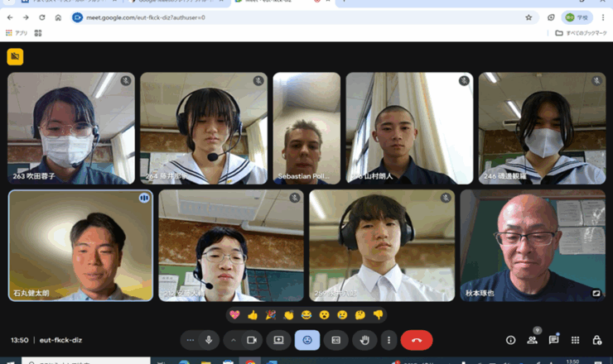Hide the emoji reactions bar

coord(307,340)
